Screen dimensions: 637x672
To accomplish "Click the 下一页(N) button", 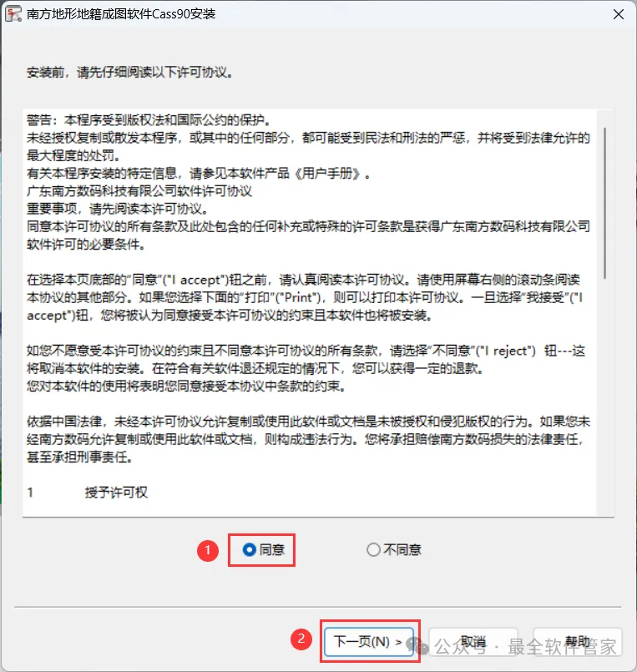I will pos(369,642).
